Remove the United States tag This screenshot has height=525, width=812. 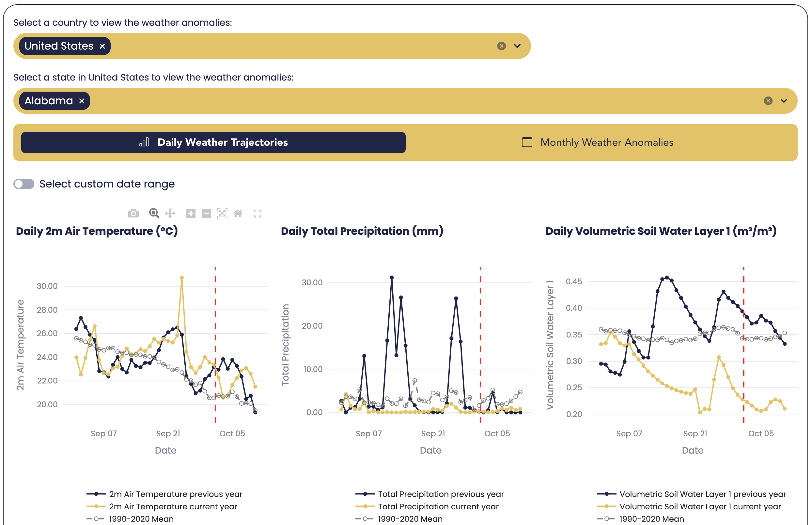(102, 46)
